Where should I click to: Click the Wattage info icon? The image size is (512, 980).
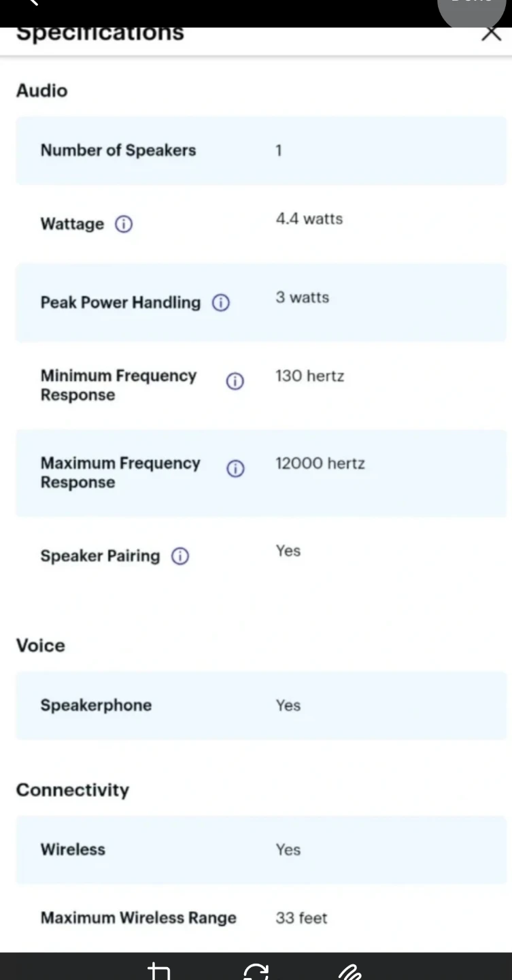pos(124,224)
